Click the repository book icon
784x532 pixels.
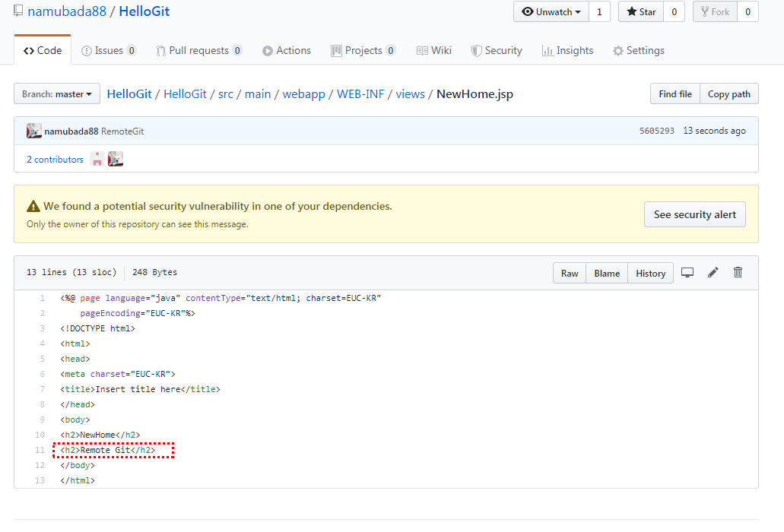[x=18, y=11]
